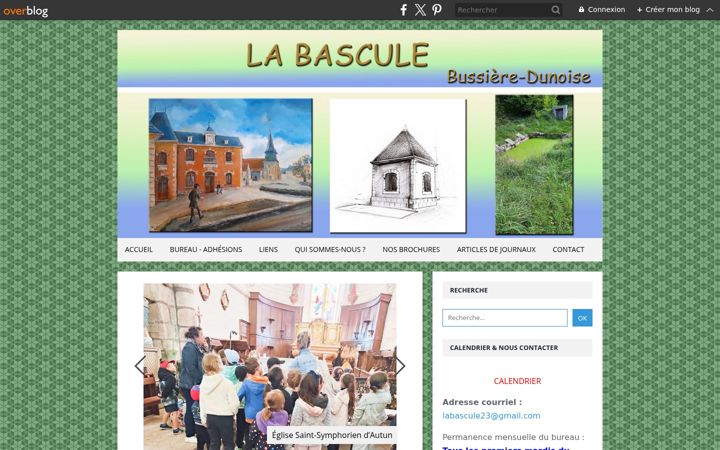Focus the top Rechercher search field
The height and width of the screenshot is (450, 720).
(502, 10)
